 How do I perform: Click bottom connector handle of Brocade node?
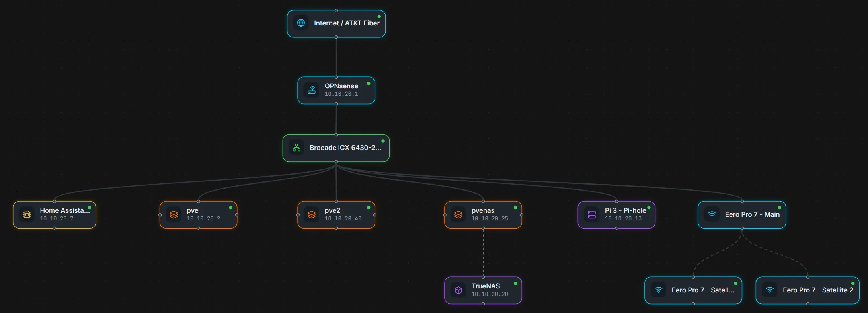pyautogui.click(x=336, y=161)
